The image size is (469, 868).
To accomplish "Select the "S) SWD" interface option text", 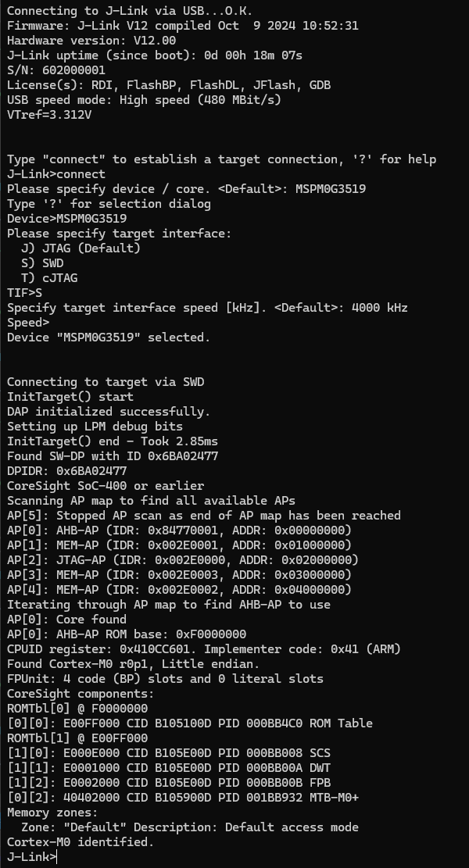I will (x=42, y=263).
